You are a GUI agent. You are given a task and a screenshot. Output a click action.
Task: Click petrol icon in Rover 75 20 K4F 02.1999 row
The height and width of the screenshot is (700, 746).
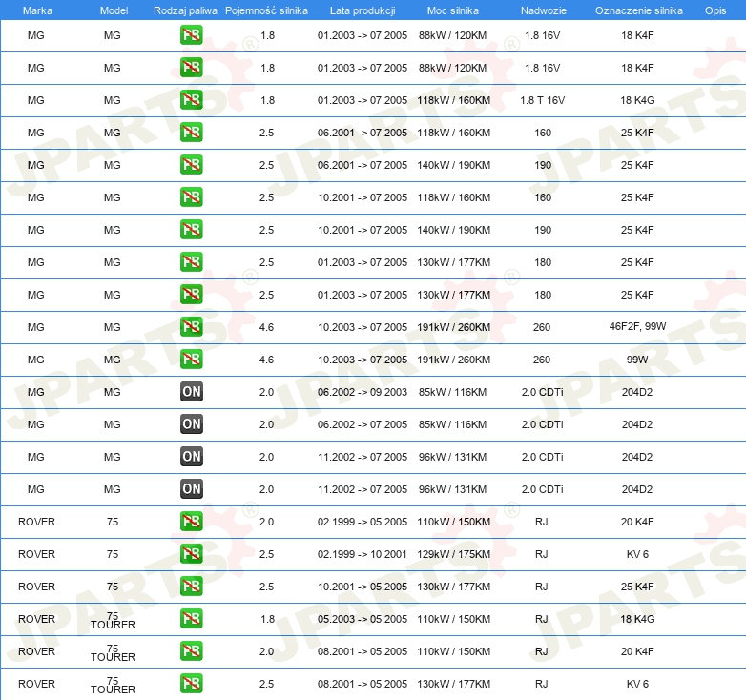tap(191, 522)
